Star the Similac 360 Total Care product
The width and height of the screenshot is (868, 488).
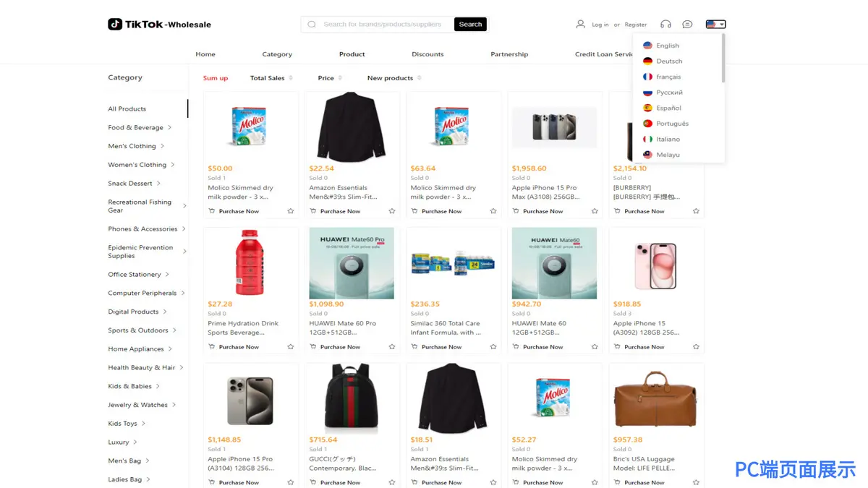tap(493, 347)
